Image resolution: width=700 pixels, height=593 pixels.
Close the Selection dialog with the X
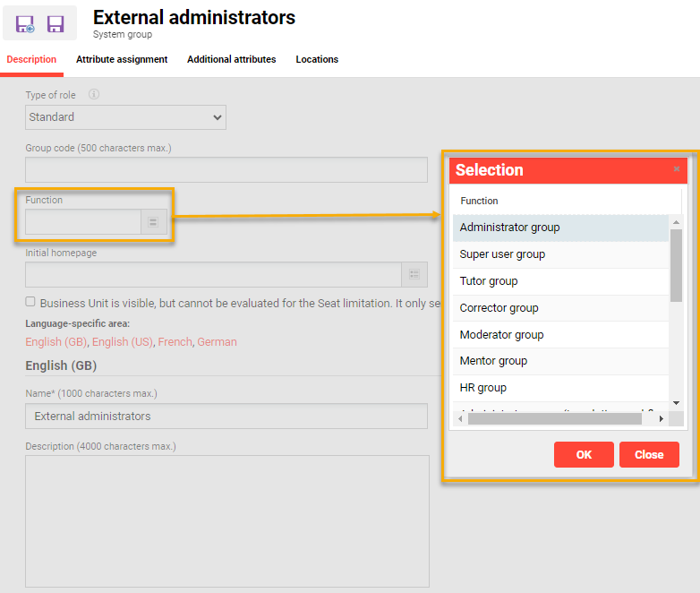pos(677,168)
